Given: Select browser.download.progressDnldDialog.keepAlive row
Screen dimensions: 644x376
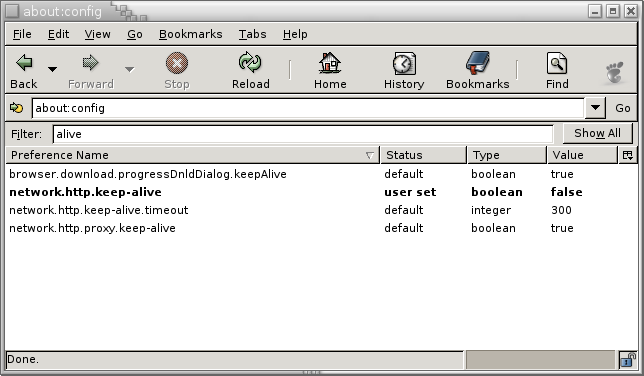Looking at the screenshot, I should (x=322, y=174).
